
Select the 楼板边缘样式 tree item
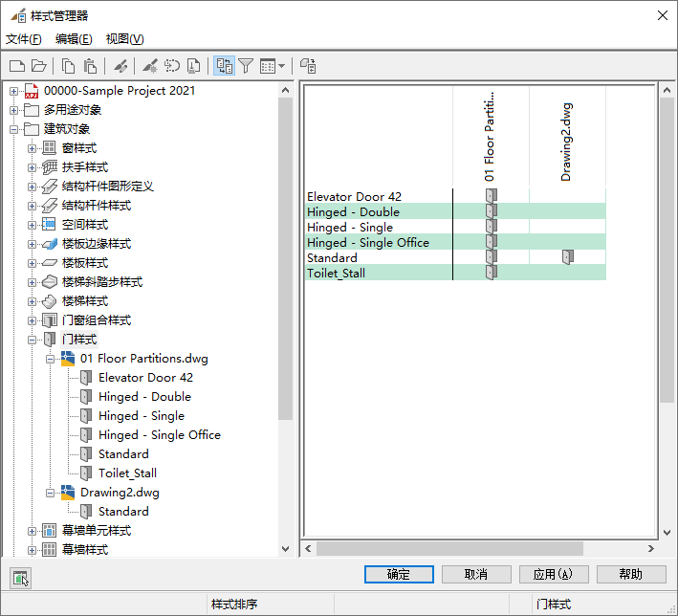pos(97,244)
